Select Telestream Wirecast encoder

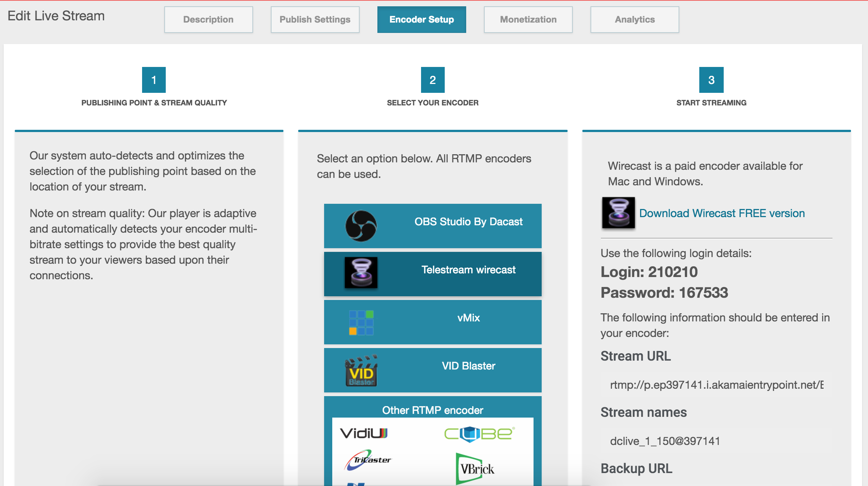click(433, 270)
